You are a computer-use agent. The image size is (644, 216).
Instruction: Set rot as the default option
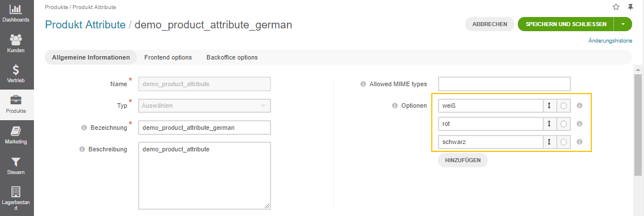(564, 124)
